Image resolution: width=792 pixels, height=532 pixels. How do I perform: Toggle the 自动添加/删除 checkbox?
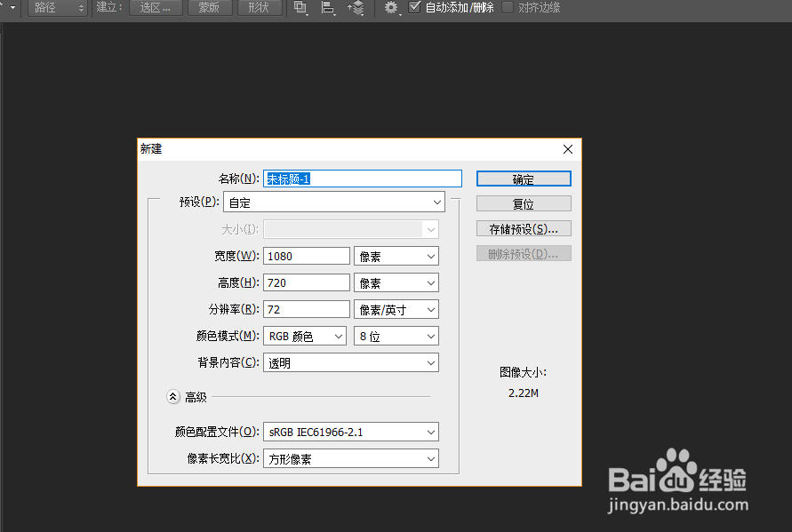click(414, 7)
